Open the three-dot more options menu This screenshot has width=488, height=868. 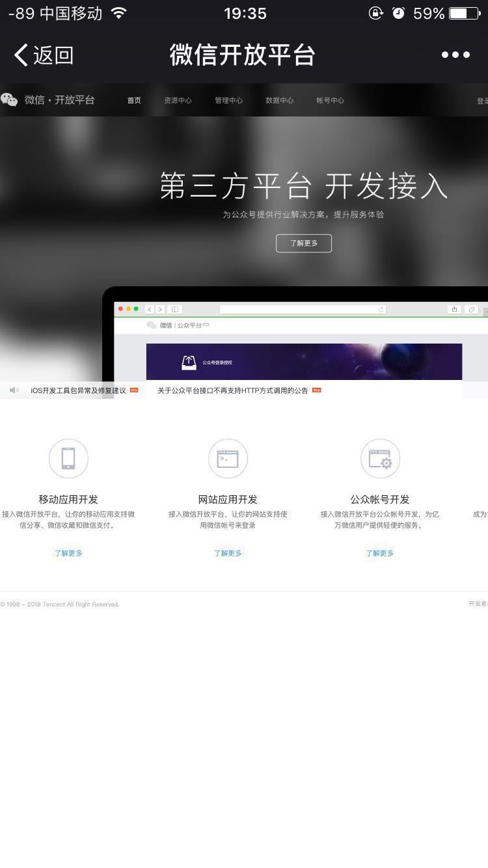455,55
